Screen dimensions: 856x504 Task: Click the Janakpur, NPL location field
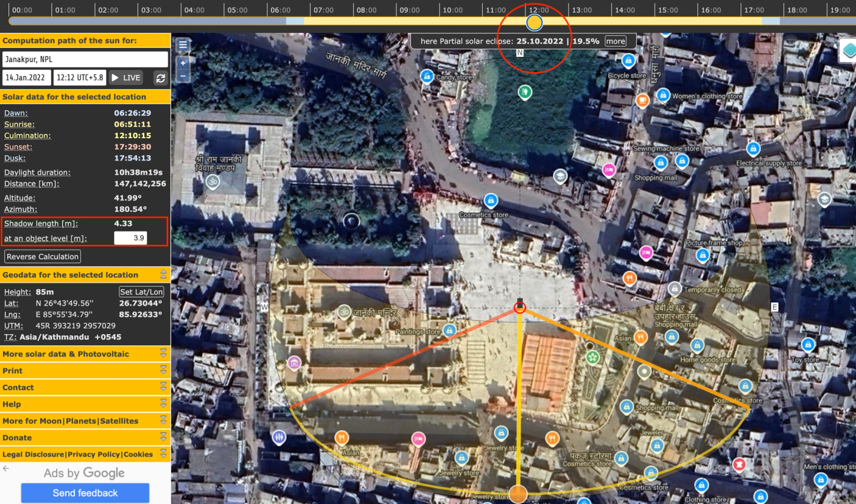click(85, 60)
